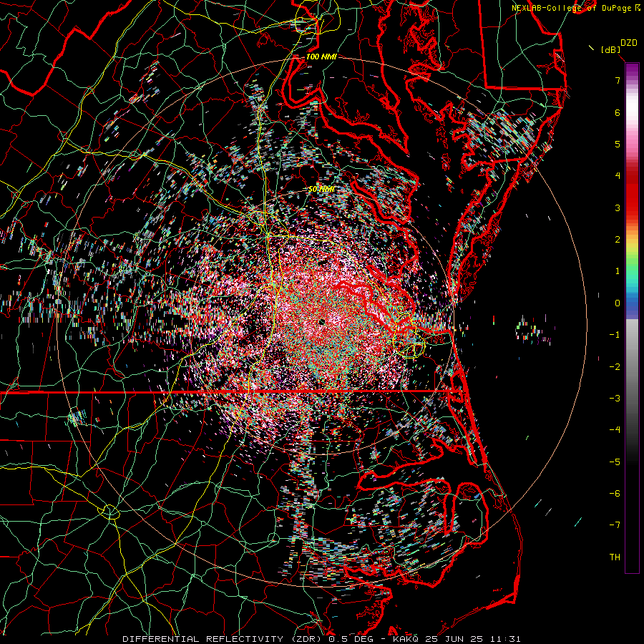The image size is (644, 644).
Task: Select the 6 dB scale value
Action: pos(618,112)
